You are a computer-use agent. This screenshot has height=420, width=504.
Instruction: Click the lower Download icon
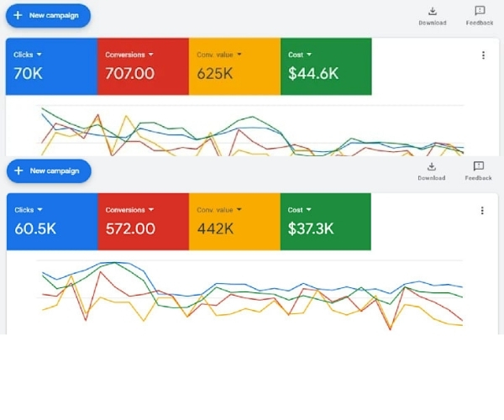pos(432,166)
